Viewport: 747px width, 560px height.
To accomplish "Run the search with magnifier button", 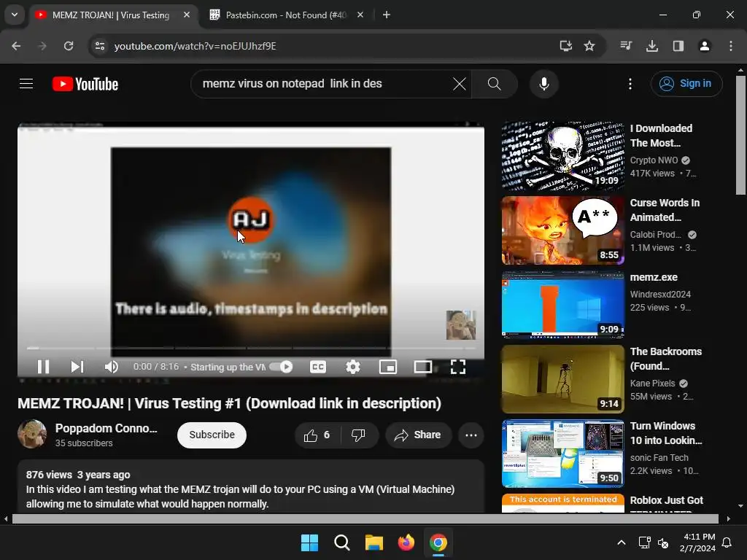I will 495,84.
